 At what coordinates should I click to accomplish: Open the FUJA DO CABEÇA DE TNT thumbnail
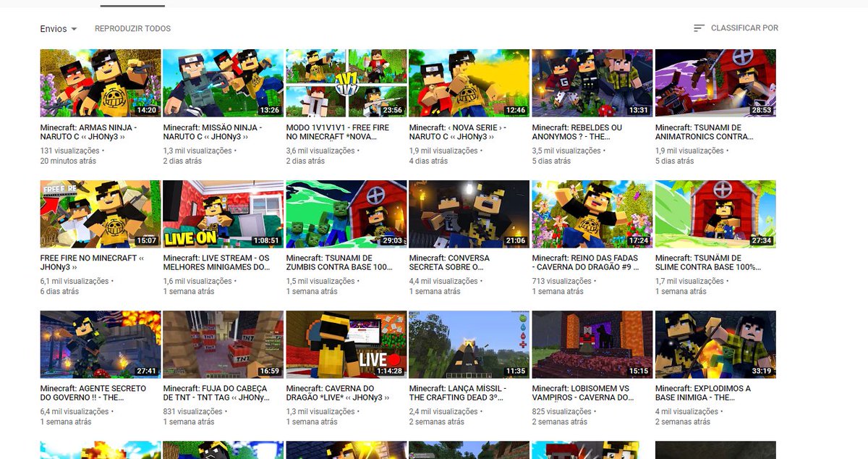(224, 345)
